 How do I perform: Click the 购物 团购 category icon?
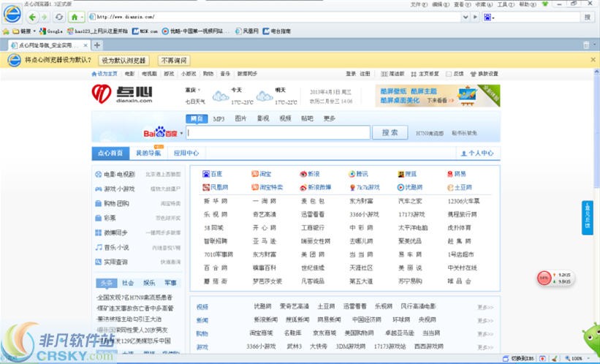[99, 203]
